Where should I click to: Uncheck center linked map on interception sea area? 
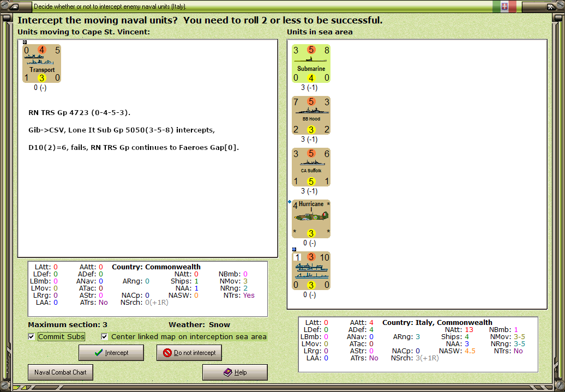104,337
